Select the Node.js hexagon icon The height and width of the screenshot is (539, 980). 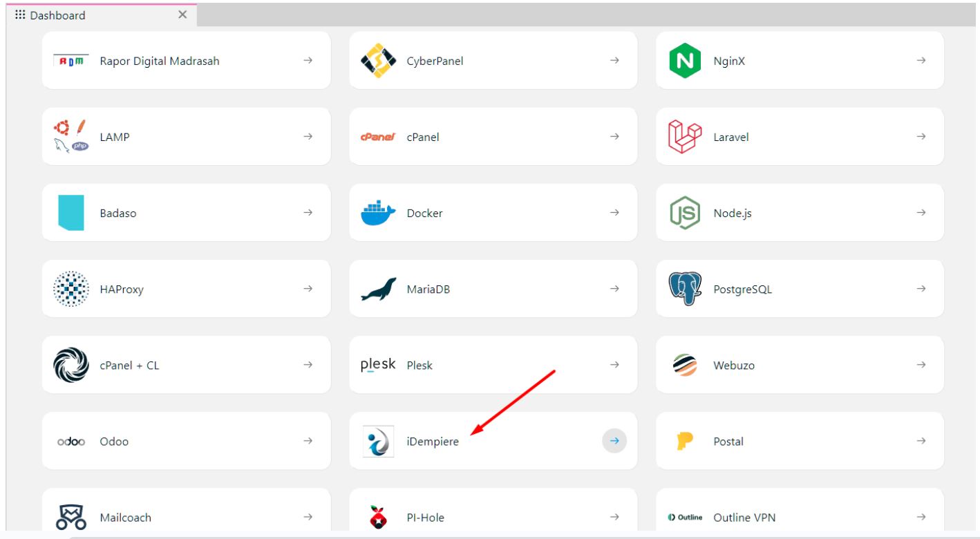(685, 213)
